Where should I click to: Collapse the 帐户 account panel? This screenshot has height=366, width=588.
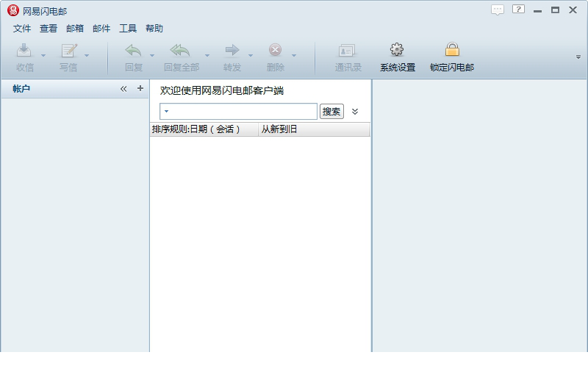123,89
